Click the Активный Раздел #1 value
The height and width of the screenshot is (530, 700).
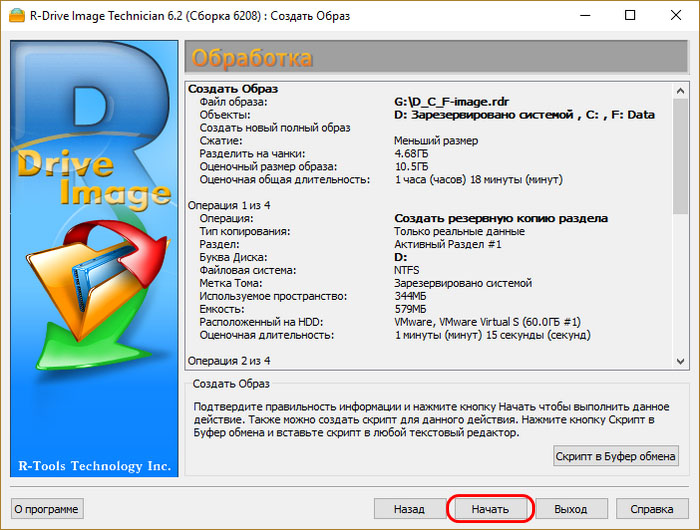448,244
